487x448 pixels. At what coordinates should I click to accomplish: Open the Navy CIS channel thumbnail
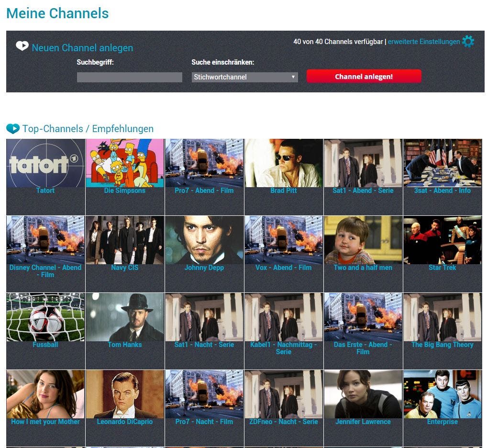(125, 240)
